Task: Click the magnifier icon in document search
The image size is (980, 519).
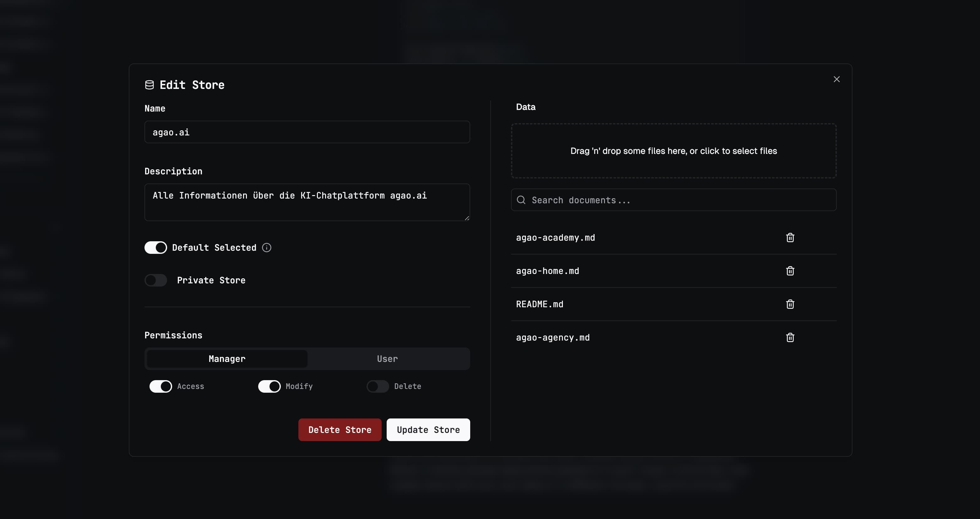Action: [x=521, y=200]
